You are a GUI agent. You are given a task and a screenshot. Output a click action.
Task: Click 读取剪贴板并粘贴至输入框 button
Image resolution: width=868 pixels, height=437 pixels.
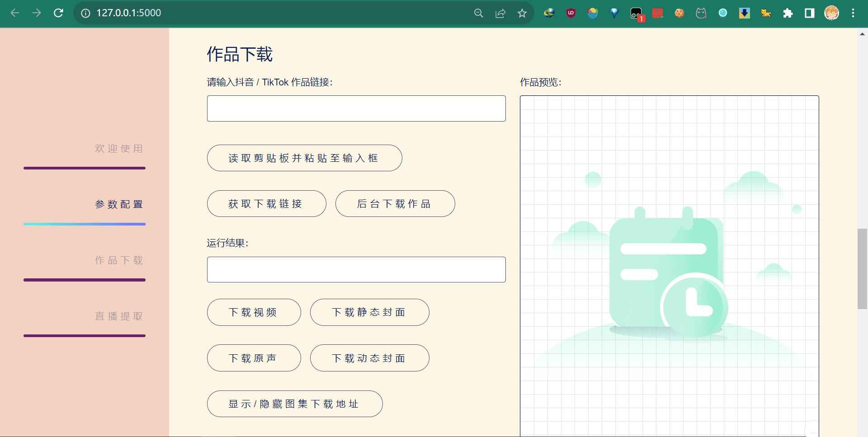[x=304, y=158]
